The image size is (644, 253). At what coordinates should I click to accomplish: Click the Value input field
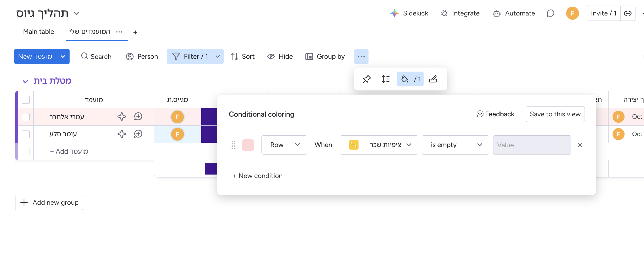[x=532, y=145]
